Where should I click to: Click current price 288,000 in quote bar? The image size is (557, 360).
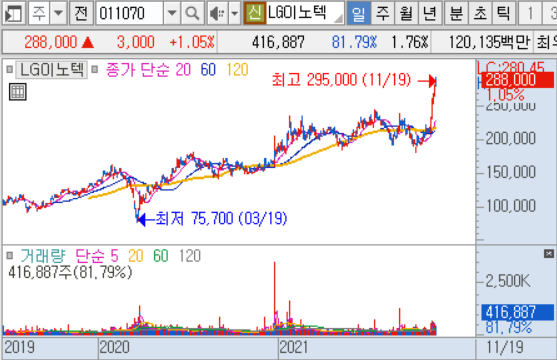click(x=51, y=42)
